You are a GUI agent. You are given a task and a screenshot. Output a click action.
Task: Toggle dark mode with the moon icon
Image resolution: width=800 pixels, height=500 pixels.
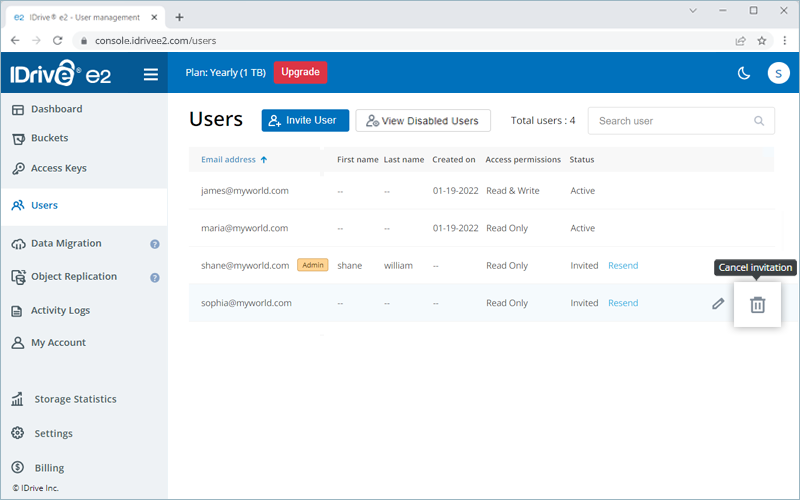pyautogui.click(x=743, y=73)
